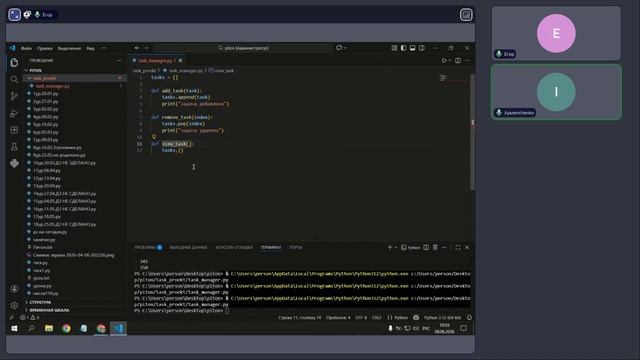Open the overflow menu after Вид
Screen dimensions: 640x360
coord(104,48)
